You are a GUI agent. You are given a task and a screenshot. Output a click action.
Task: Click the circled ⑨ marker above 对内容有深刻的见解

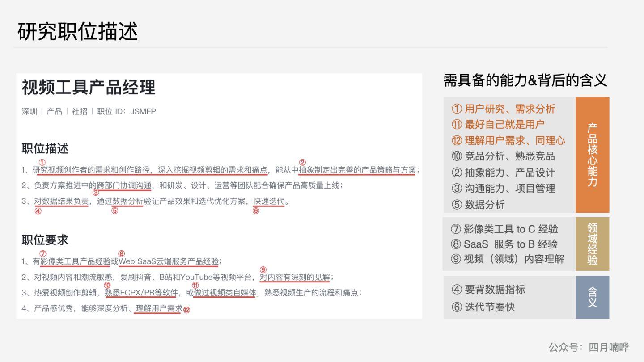(263, 269)
